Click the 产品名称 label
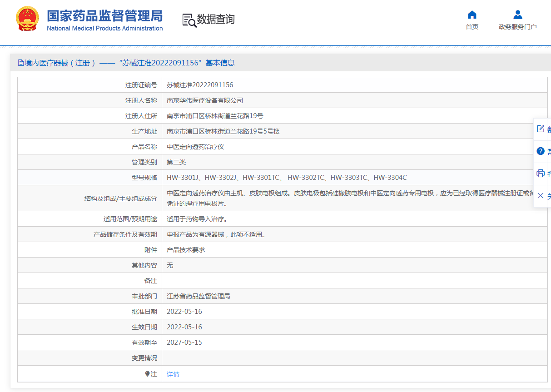The image size is (551, 392). tap(144, 147)
